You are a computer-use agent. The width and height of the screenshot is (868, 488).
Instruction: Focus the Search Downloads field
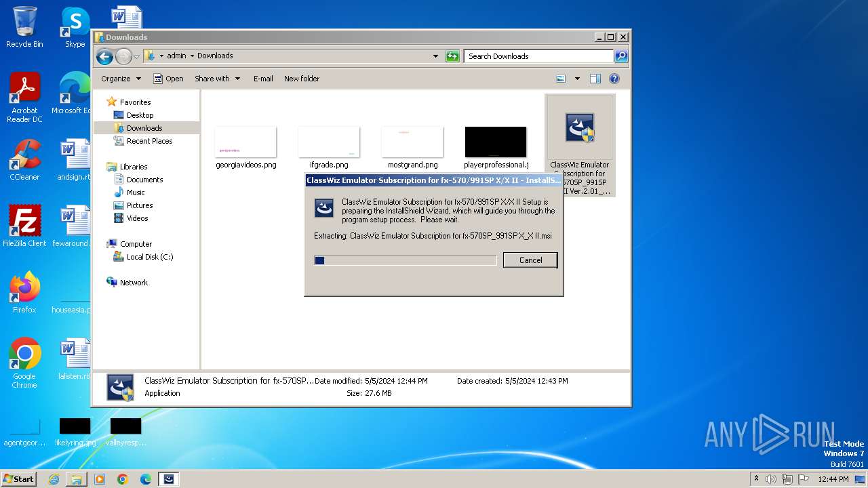click(x=539, y=56)
